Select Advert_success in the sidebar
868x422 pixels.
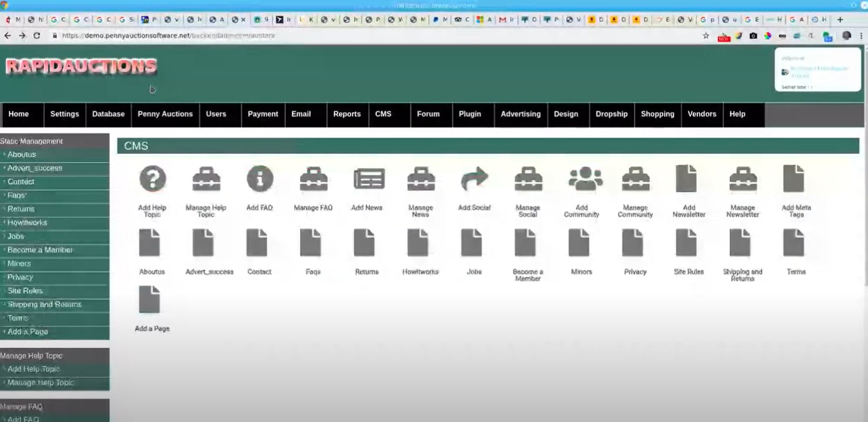(35, 168)
